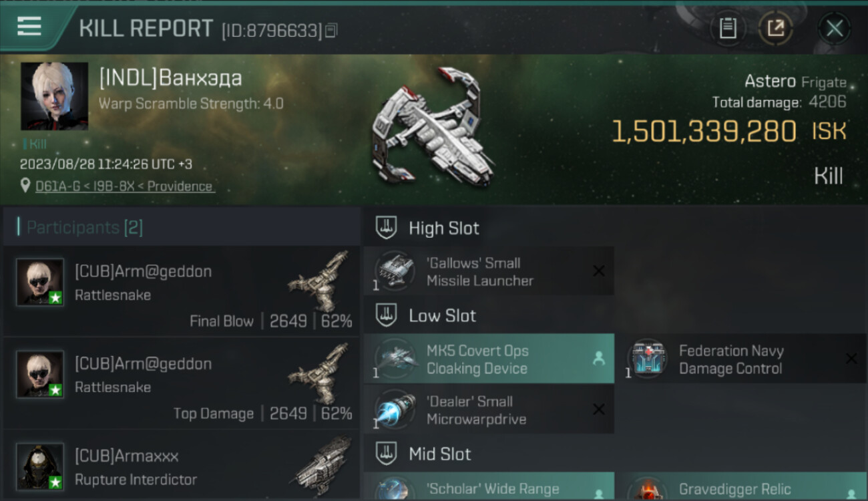
Task: Open the D61A-G Providence location link
Action: pos(125,186)
